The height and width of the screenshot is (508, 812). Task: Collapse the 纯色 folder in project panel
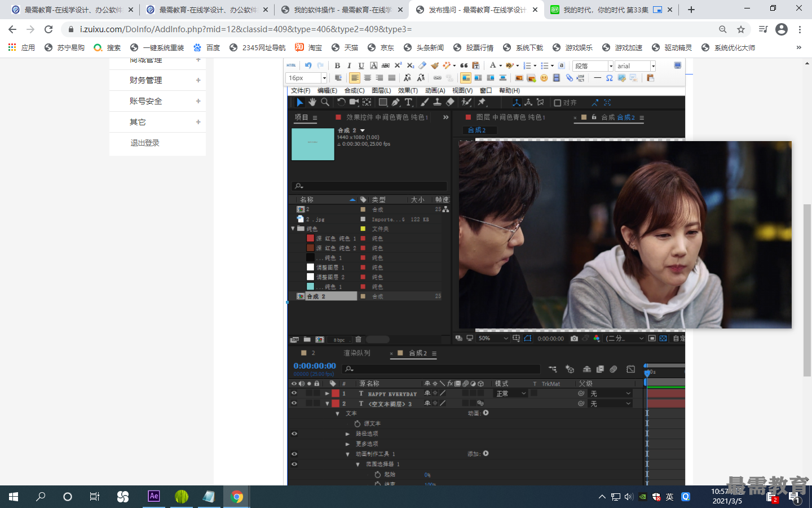(x=293, y=229)
